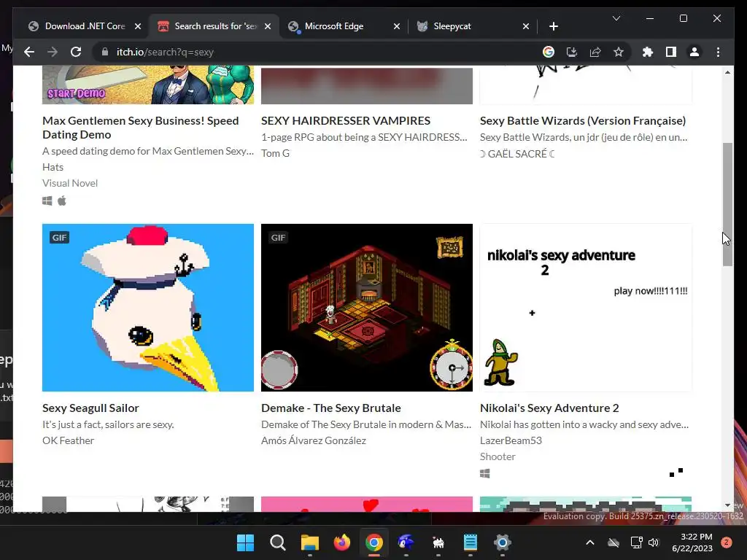Open a new browser tab
747x560 pixels.
(553, 26)
